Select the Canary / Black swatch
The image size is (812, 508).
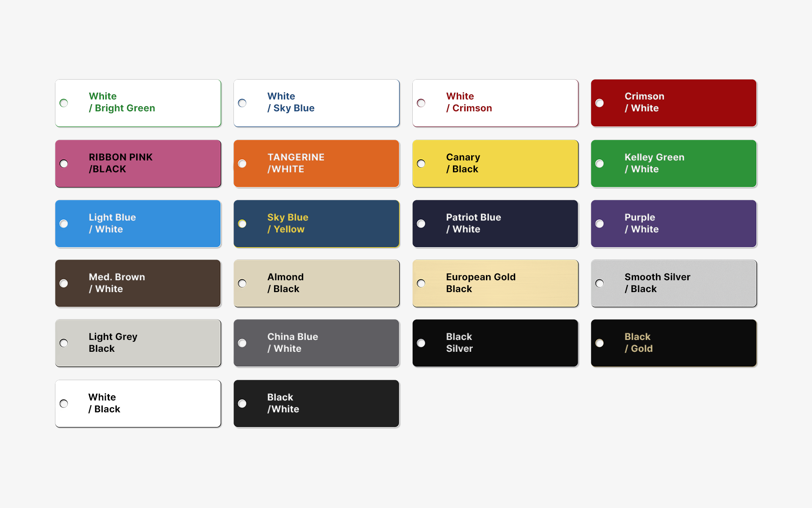pyautogui.click(x=495, y=163)
